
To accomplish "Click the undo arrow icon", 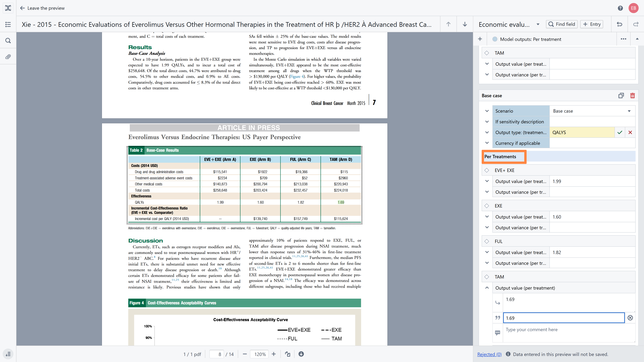I will pos(620,24).
